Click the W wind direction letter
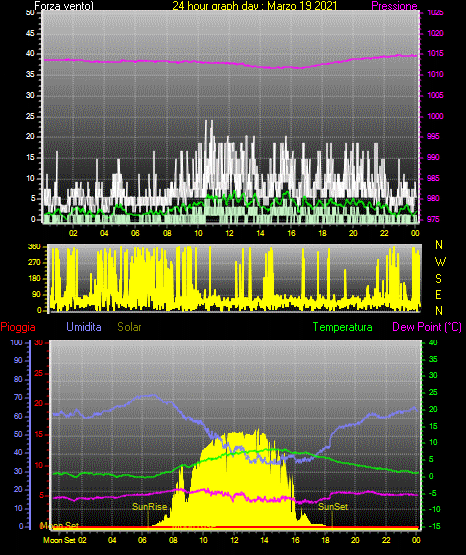Image resolution: width=466 pixels, height=555 pixels. point(440,262)
